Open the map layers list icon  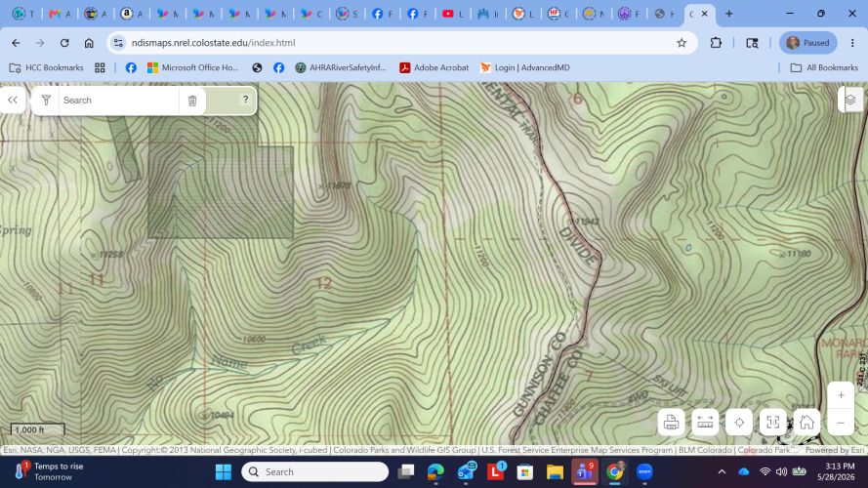[850, 100]
